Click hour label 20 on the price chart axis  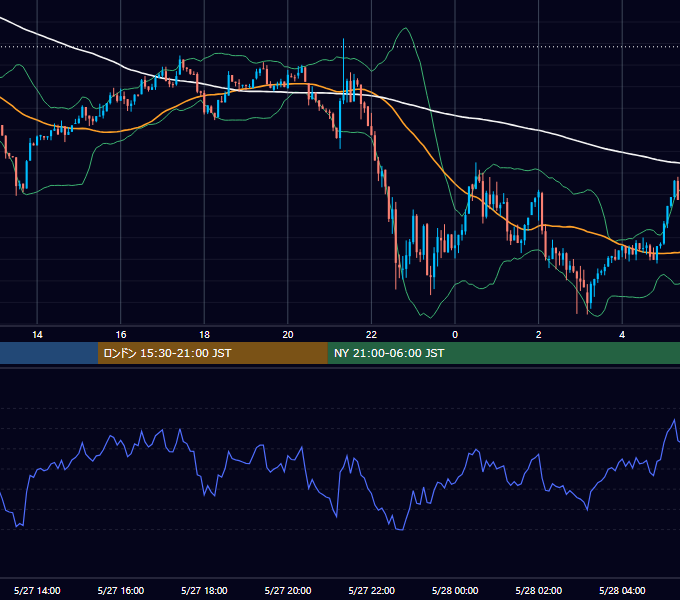pyautogui.click(x=288, y=335)
